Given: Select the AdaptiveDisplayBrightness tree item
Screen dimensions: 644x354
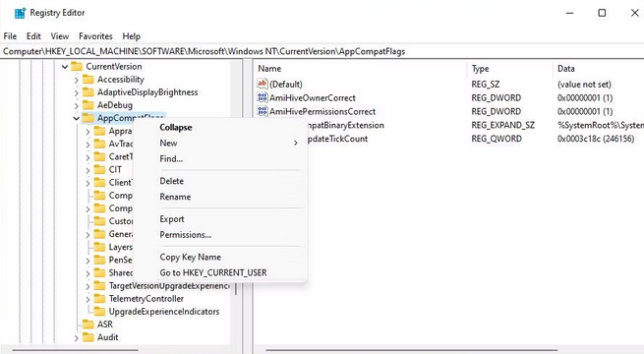Looking at the screenshot, I should tap(147, 92).
